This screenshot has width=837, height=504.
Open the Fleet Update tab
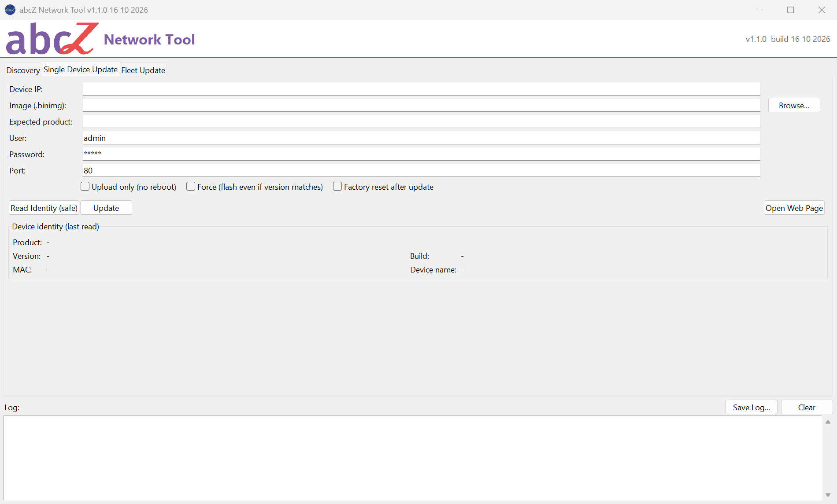tap(143, 70)
